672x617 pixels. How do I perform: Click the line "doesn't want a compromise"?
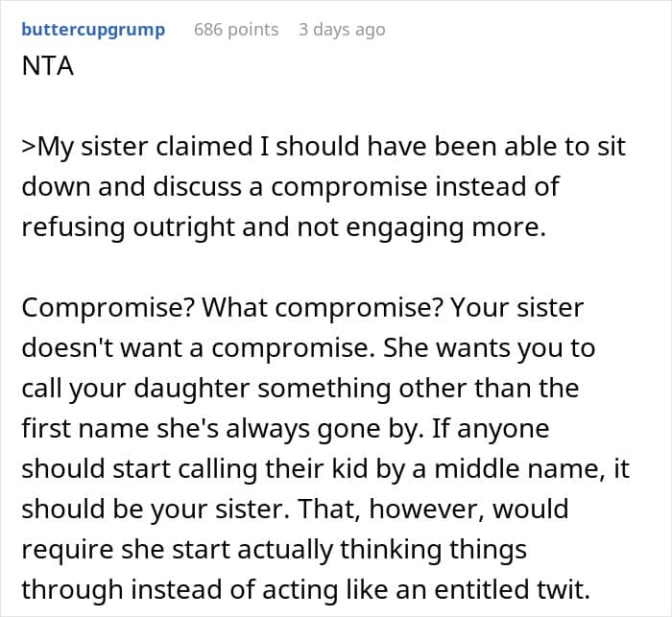pos(308,348)
